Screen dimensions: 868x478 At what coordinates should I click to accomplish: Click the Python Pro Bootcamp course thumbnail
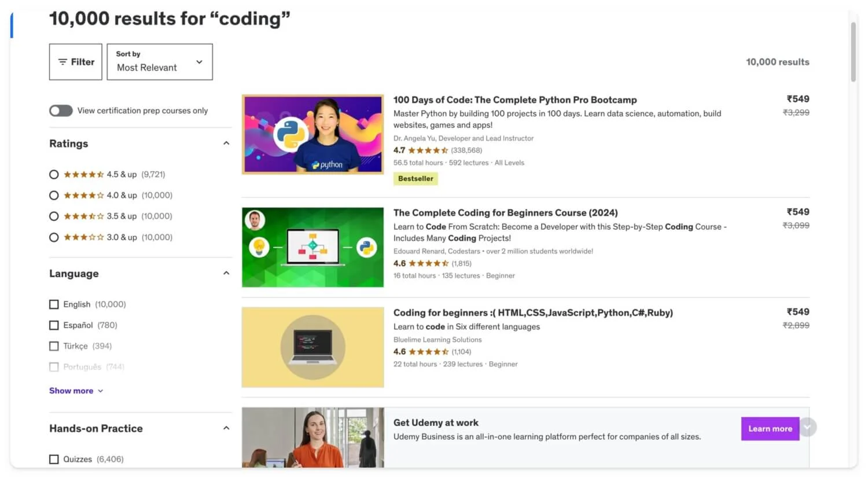click(312, 134)
